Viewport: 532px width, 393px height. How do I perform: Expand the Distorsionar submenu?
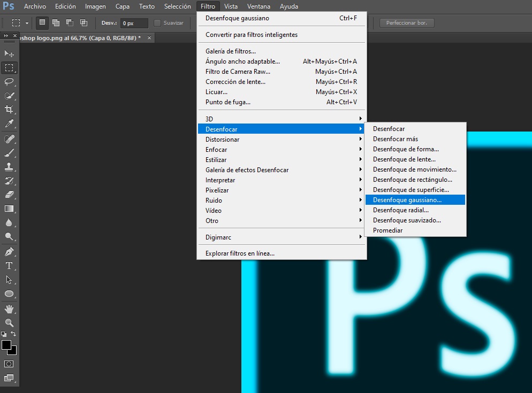click(x=281, y=139)
